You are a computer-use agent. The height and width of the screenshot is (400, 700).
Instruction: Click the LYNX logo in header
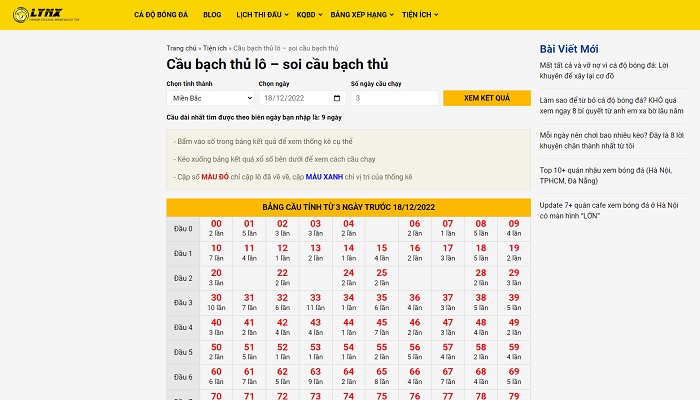point(46,15)
